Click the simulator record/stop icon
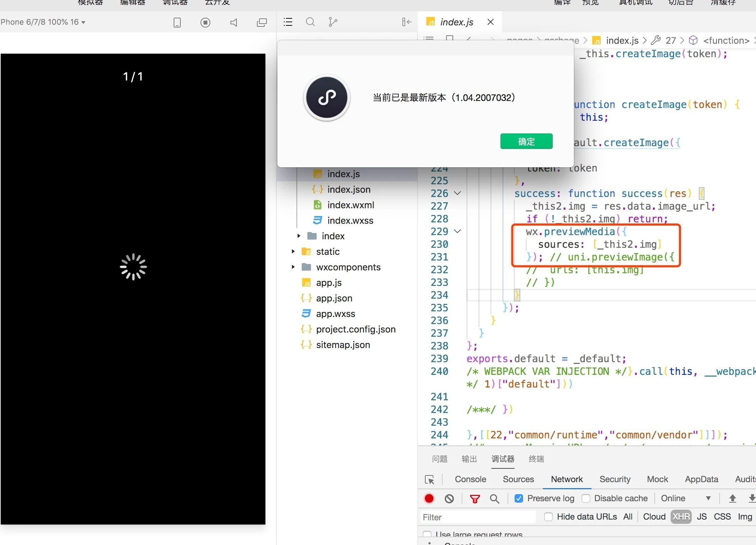 (205, 23)
